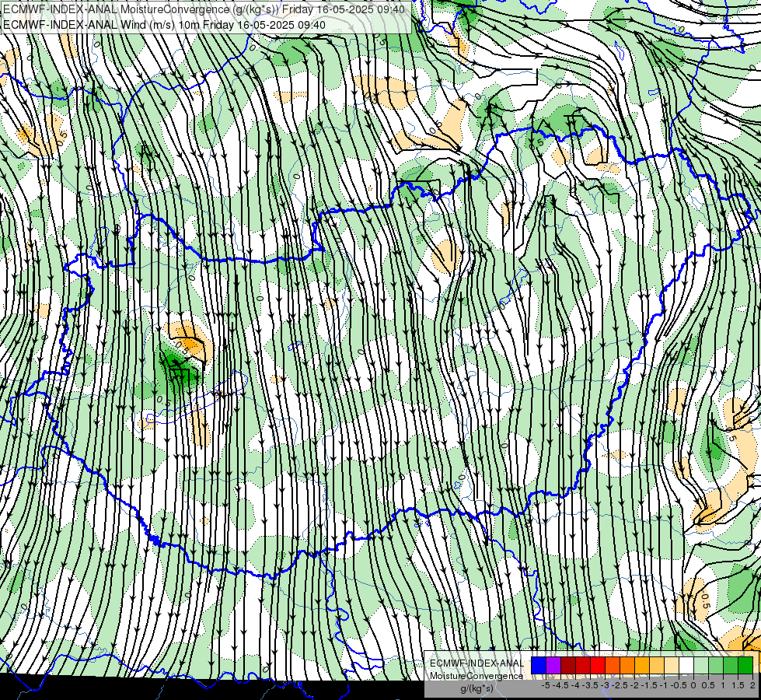This screenshot has width=761, height=700.
Task: Click the '0.5' tick label on the legend scale
Action: 708,685
